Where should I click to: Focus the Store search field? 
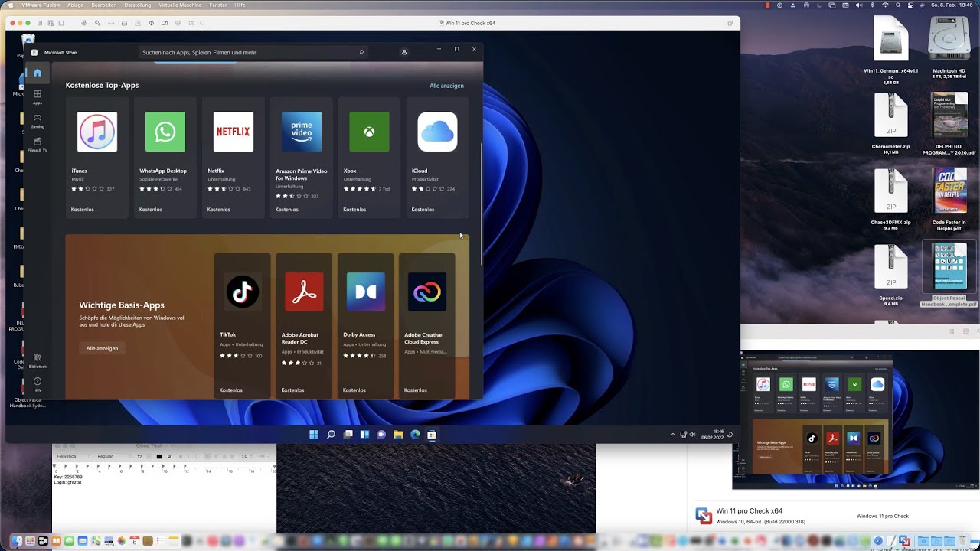coord(253,52)
